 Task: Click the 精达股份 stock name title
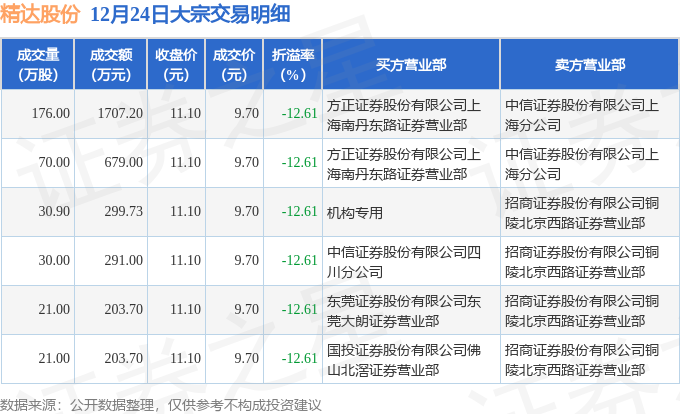click(x=40, y=14)
